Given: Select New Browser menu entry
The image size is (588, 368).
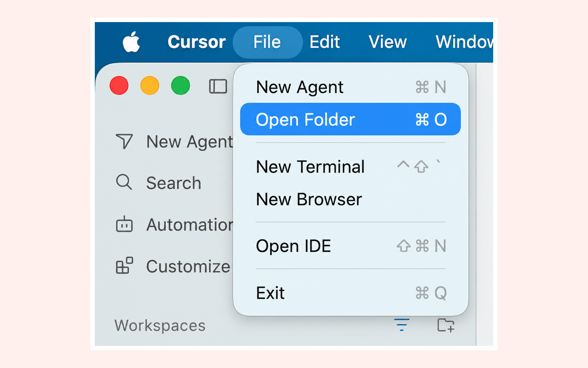Looking at the screenshot, I should pyautogui.click(x=351, y=199).
